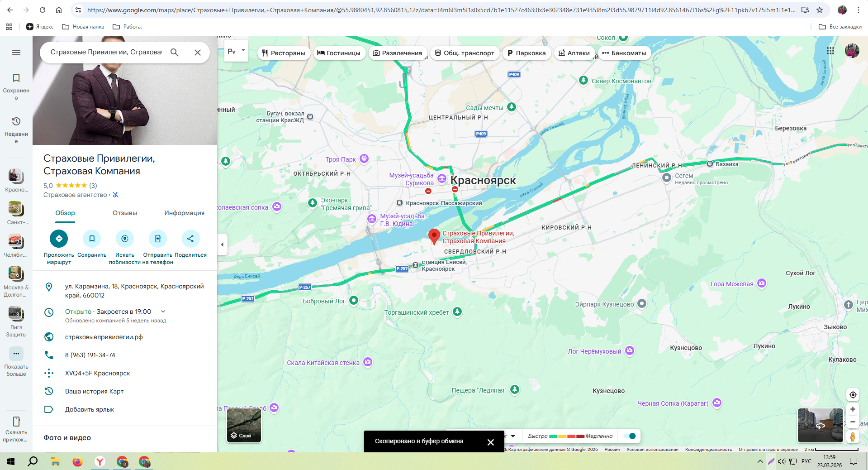Click the search box with Страховые Привилегии

pyautogui.click(x=106, y=53)
